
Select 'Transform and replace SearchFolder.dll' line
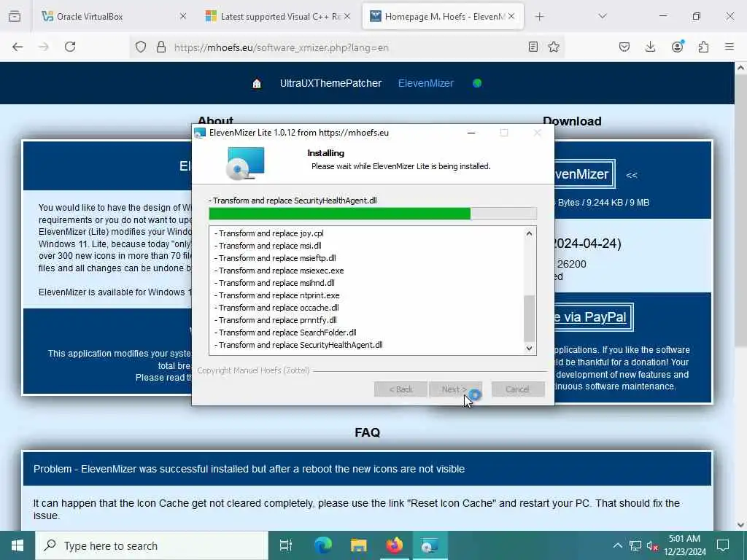tap(285, 332)
